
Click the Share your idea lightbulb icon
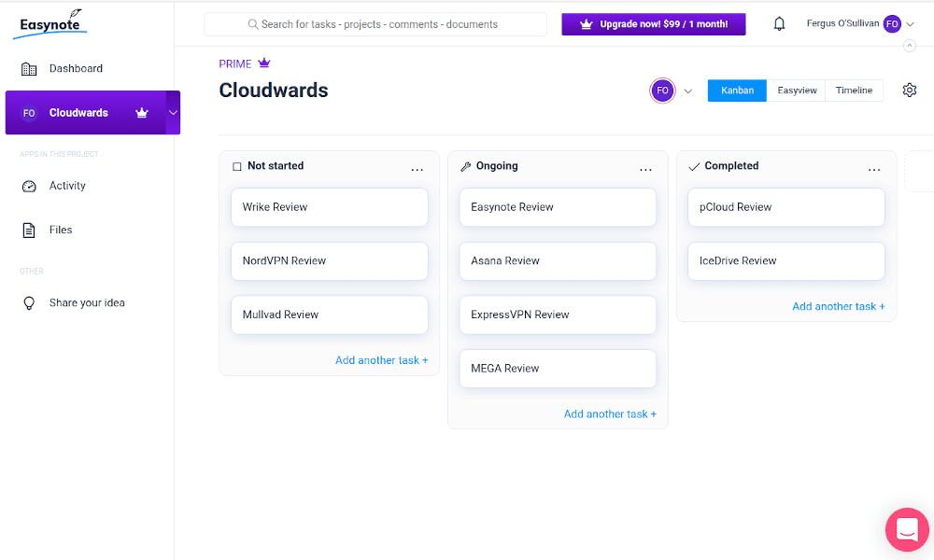(x=29, y=303)
